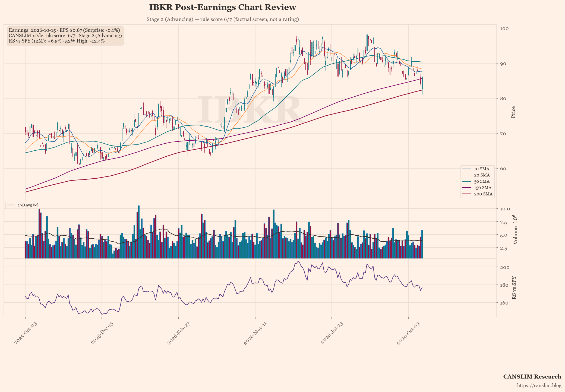Image resolution: width=565 pixels, height=392 pixels.
Task: Click the price axis tick '60'
Action: pos(503,169)
